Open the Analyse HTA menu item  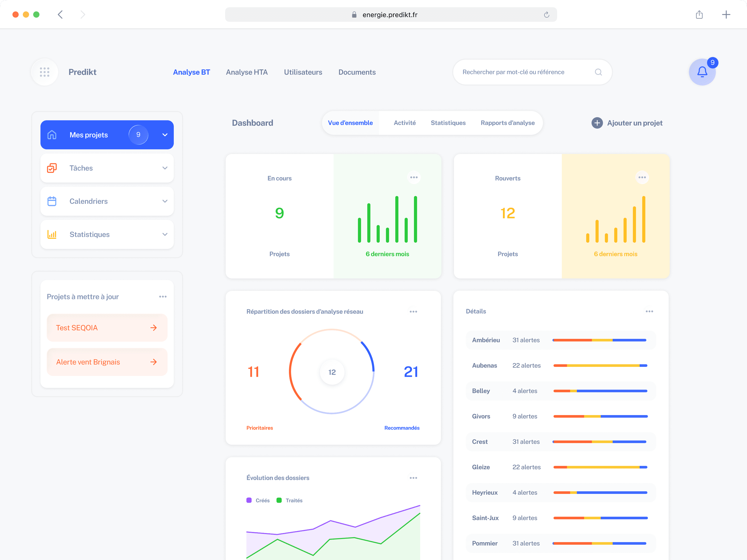(246, 72)
